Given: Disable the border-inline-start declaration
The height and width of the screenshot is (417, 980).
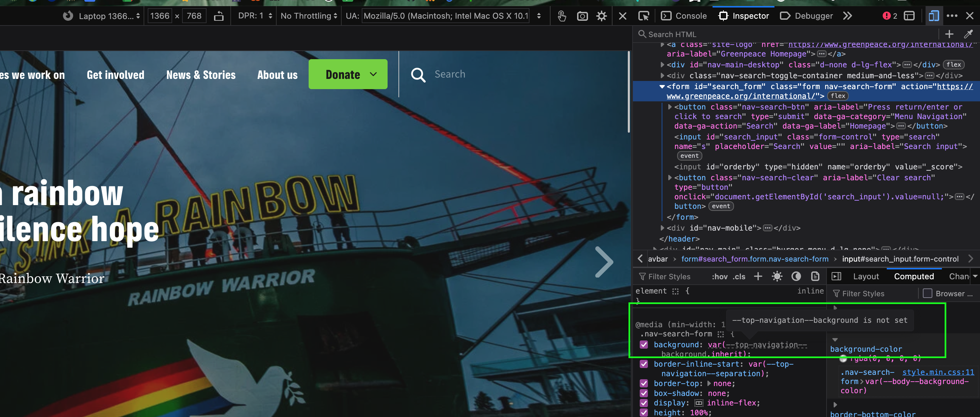Looking at the screenshot, I should [x=644, y=364].
